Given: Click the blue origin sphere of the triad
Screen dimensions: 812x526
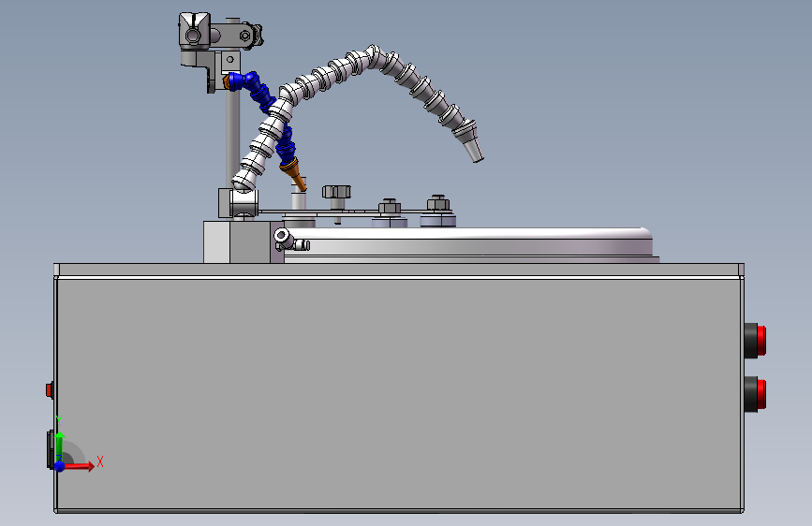Looking at the screenshot, I should pos(60,466).
